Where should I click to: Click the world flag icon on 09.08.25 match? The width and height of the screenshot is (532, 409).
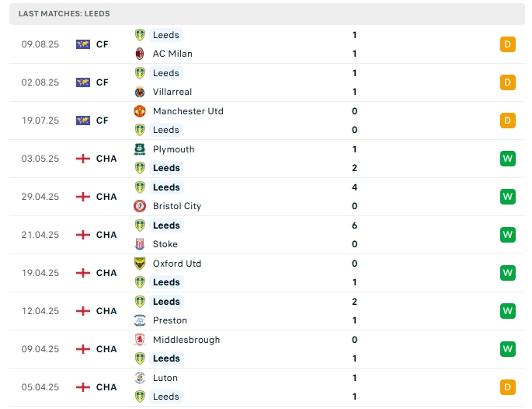click(x=83, y=44)
